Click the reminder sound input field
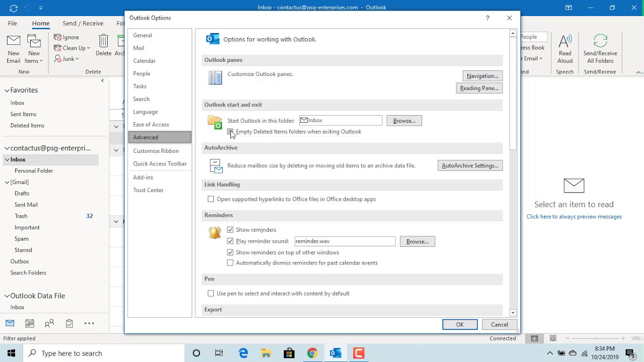 (x=344, y=241)
